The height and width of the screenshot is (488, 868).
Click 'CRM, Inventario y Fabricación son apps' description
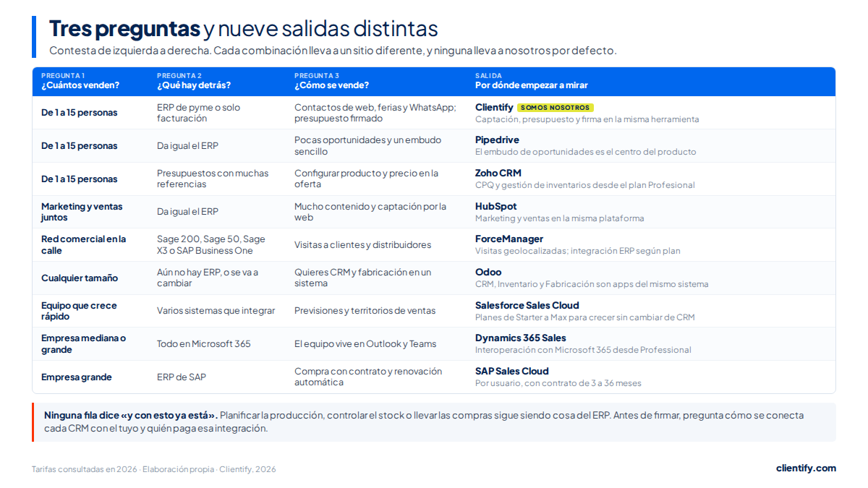tap(592, 284)
